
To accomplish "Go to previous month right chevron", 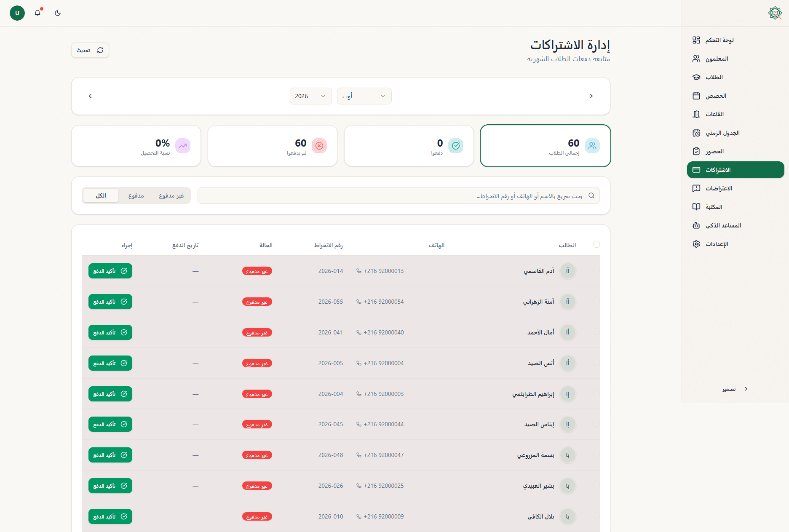I will tap(591, 96).
